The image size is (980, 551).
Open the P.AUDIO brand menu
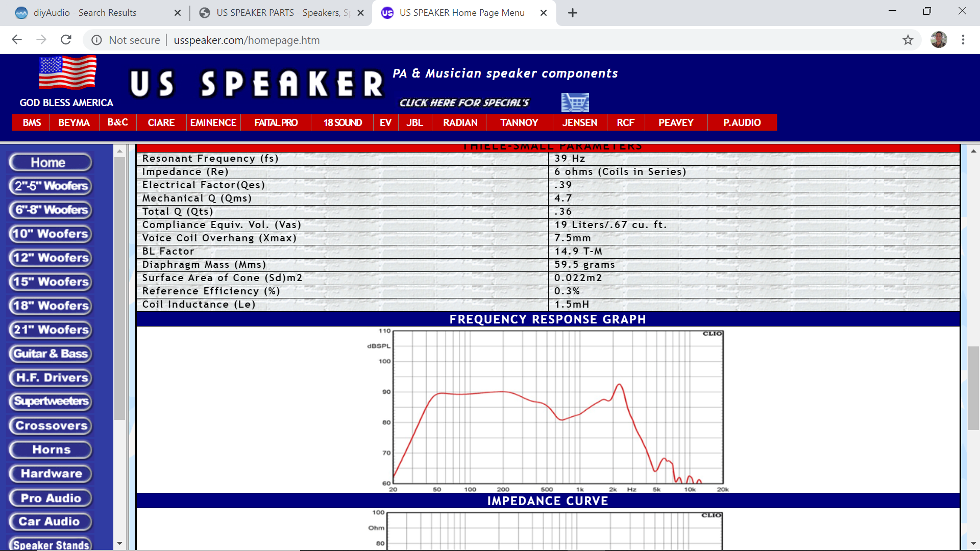(x=742, y=122)
